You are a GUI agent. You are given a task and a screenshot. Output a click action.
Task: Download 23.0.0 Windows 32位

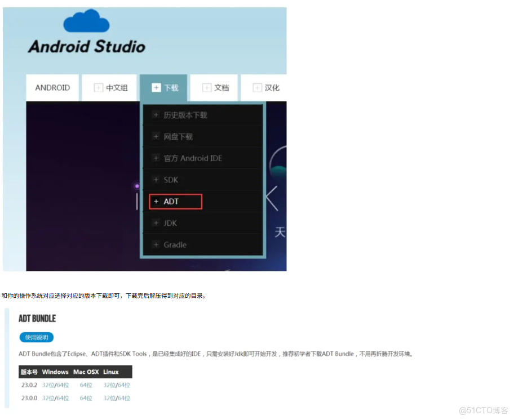(47, 398)
